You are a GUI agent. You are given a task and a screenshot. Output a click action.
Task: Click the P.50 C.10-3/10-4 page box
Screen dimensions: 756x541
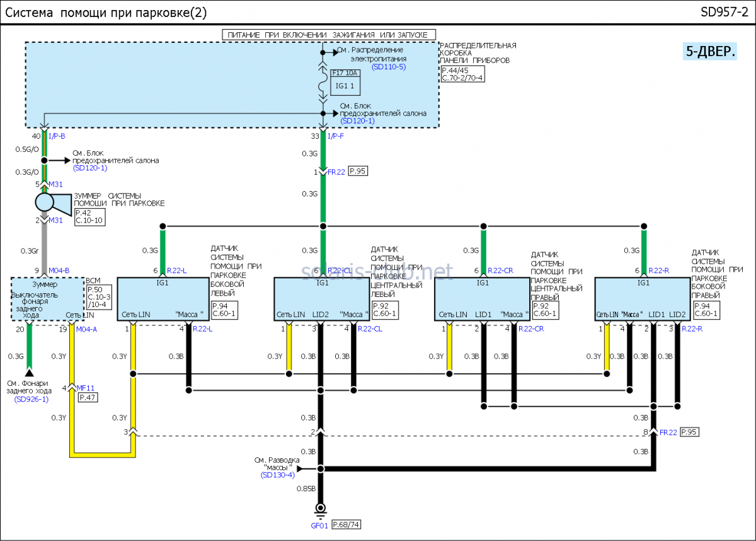[98, 297]
